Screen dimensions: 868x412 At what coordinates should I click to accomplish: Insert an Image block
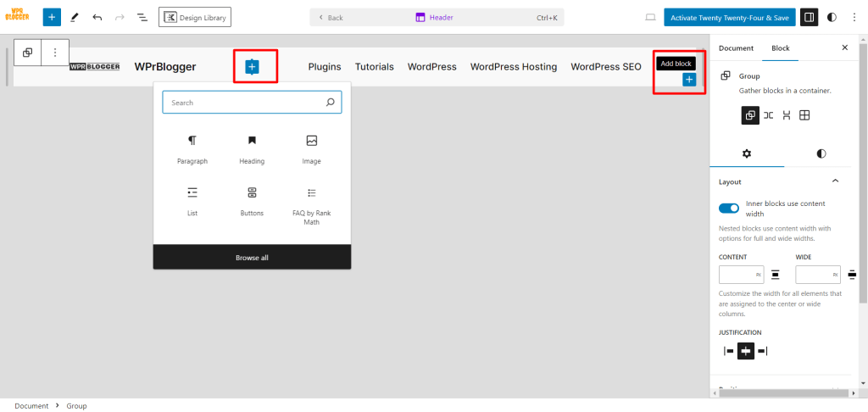[312, 149]
